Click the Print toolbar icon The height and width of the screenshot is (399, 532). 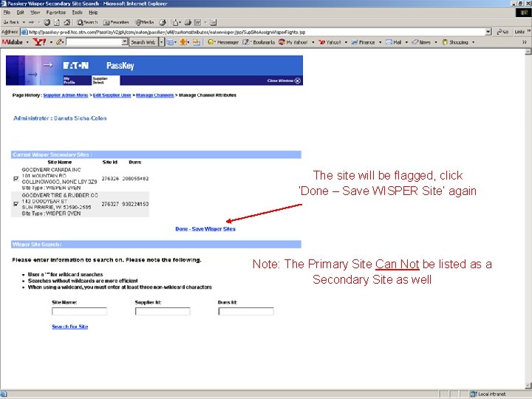tap(188, 22)
